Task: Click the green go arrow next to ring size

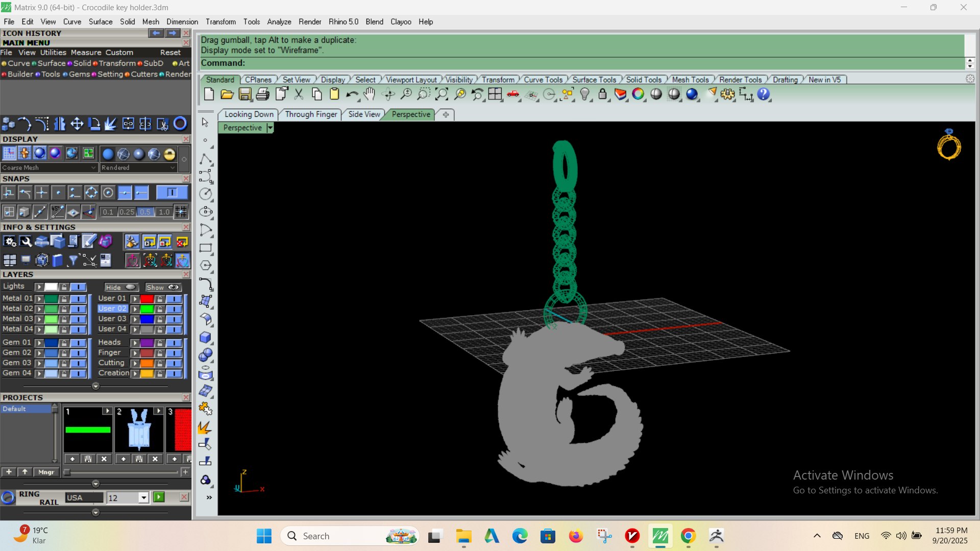Action: [x=159, y=497]
